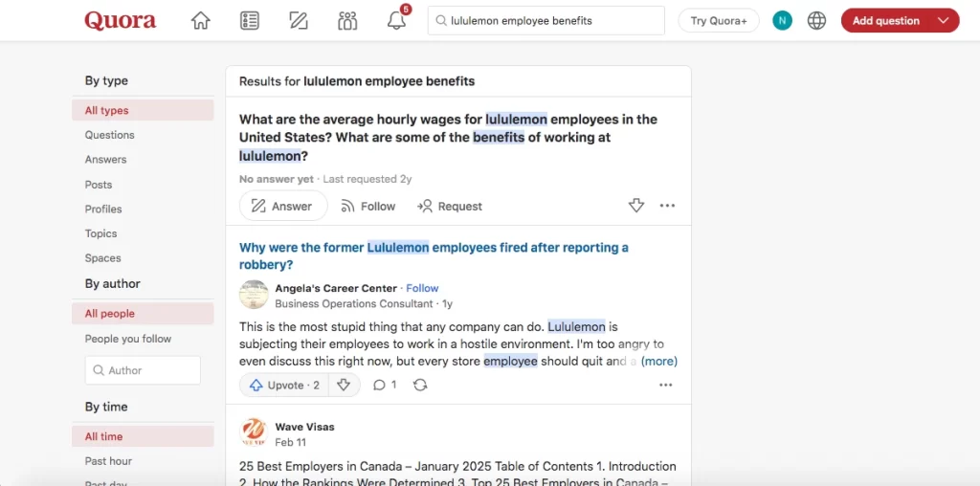This screenshot has height=486, width=980.
Task: Filter results by Profiles
Action: point(103,209)
